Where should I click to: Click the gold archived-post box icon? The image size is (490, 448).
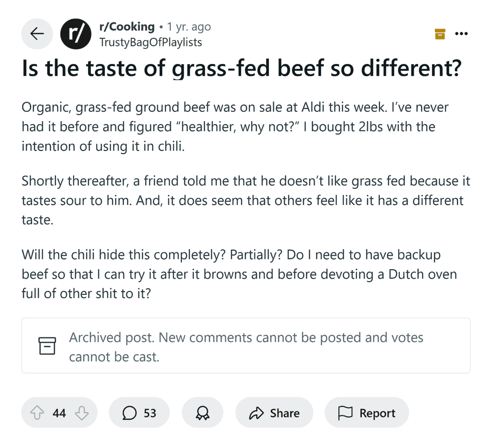point(440,33)
